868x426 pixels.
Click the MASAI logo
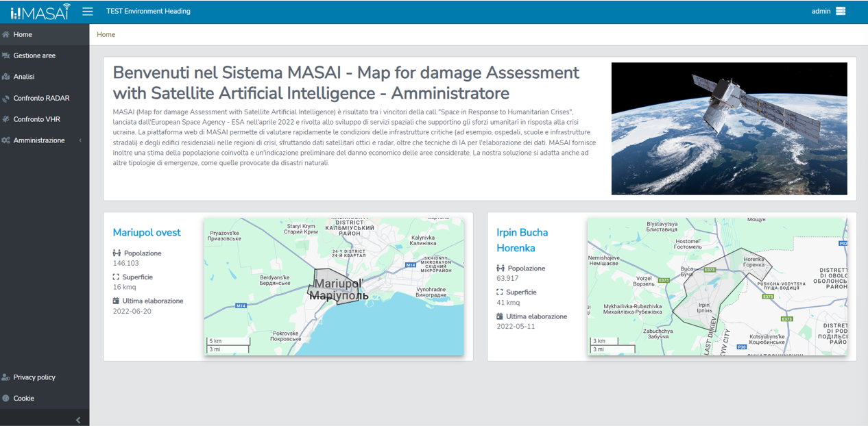point(40,12)
